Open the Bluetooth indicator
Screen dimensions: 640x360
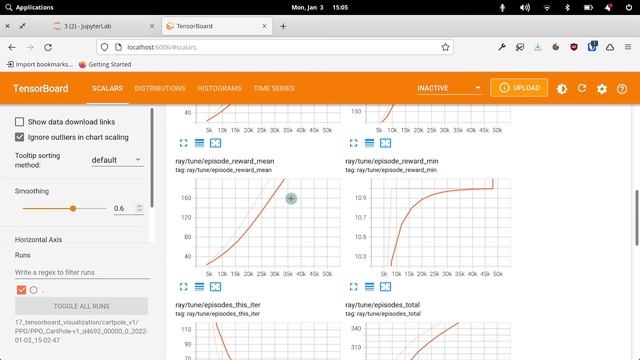pyautogui.click(x=567, y=7)
